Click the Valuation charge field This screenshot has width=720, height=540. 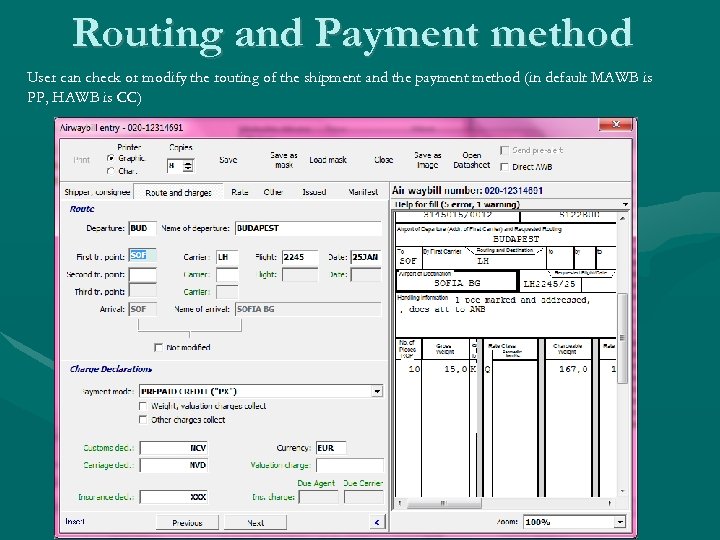(x=350, y=465)
